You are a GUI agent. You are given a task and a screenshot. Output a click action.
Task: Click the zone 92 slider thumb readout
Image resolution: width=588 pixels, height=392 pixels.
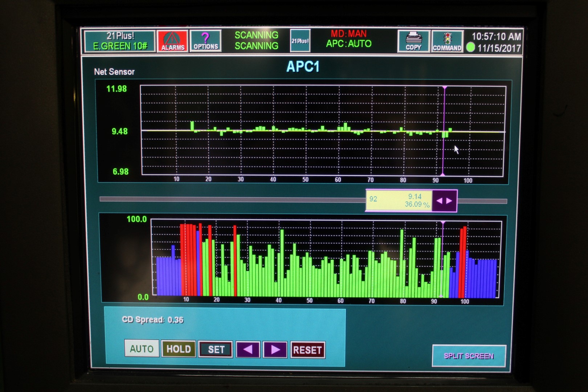399,201
